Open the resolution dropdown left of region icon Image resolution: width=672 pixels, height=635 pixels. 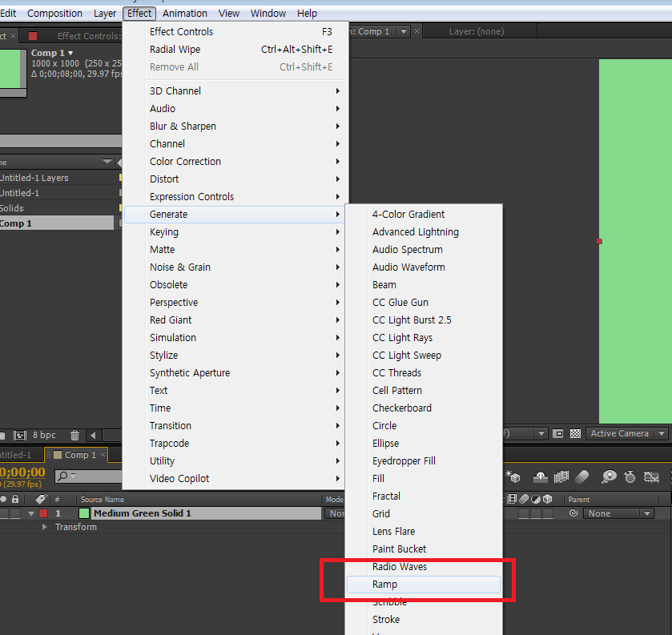[x=541, y=434]
